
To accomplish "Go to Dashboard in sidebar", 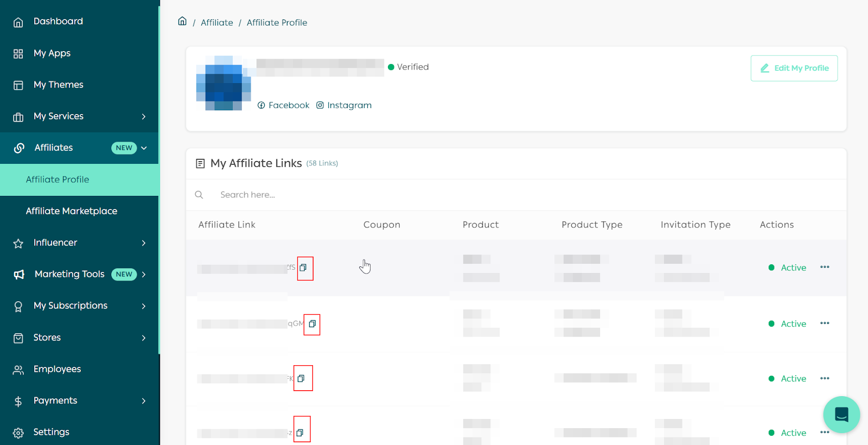I will (x=58, y=21).
